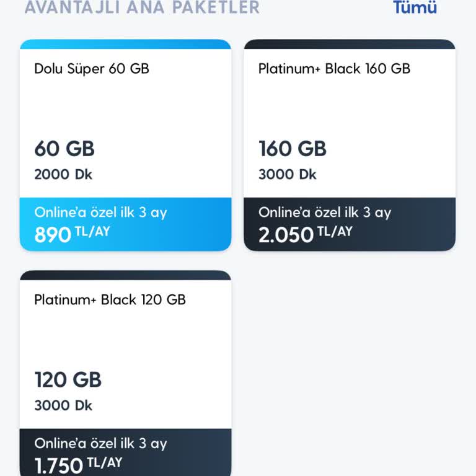This screenshot has height=476, width=476.
Task: Select the 1.750 TL/AY price
Action: [78, 465]
